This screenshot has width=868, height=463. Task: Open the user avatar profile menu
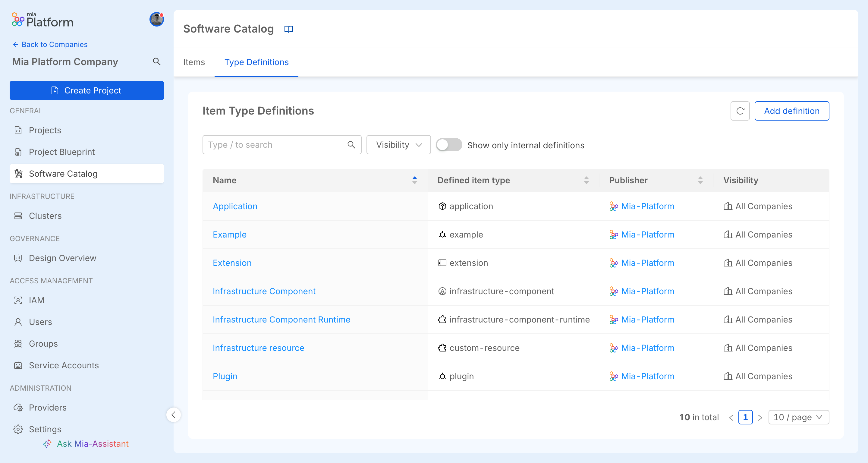[157, 20]
